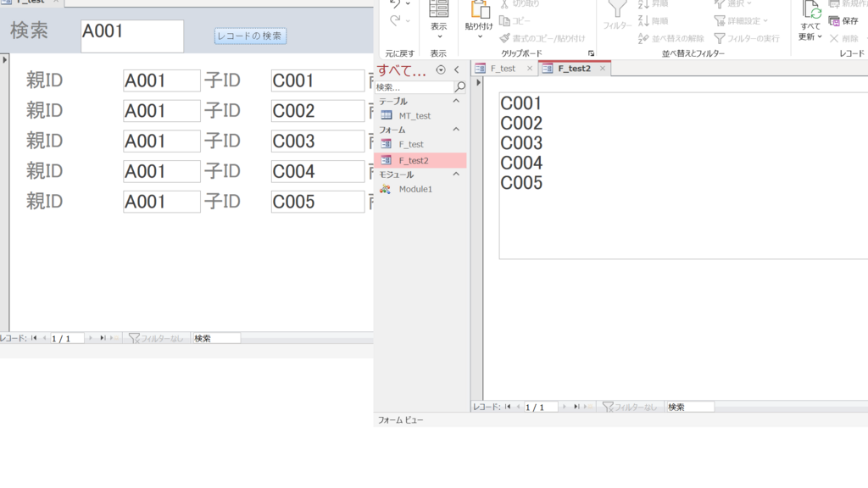Click the undo arrow icon
Screen dimensions: 868x488
click(394, 4)
